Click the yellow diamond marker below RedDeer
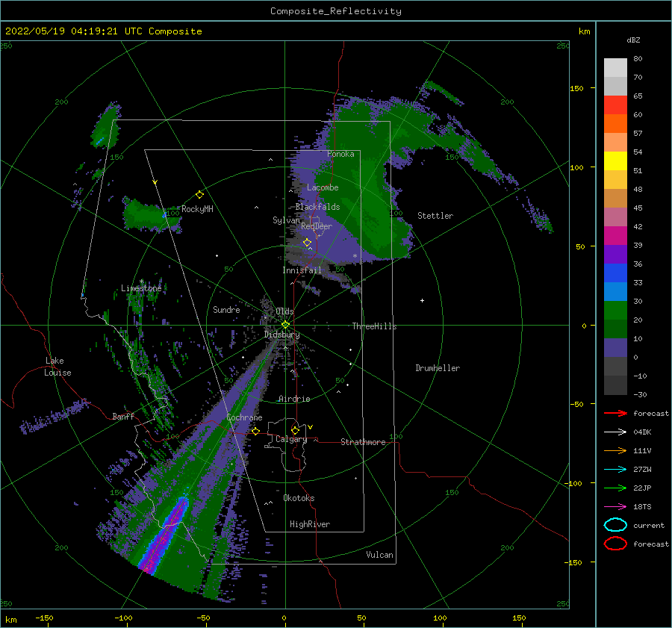Viewport: 672px width, 628px height. 308,243
